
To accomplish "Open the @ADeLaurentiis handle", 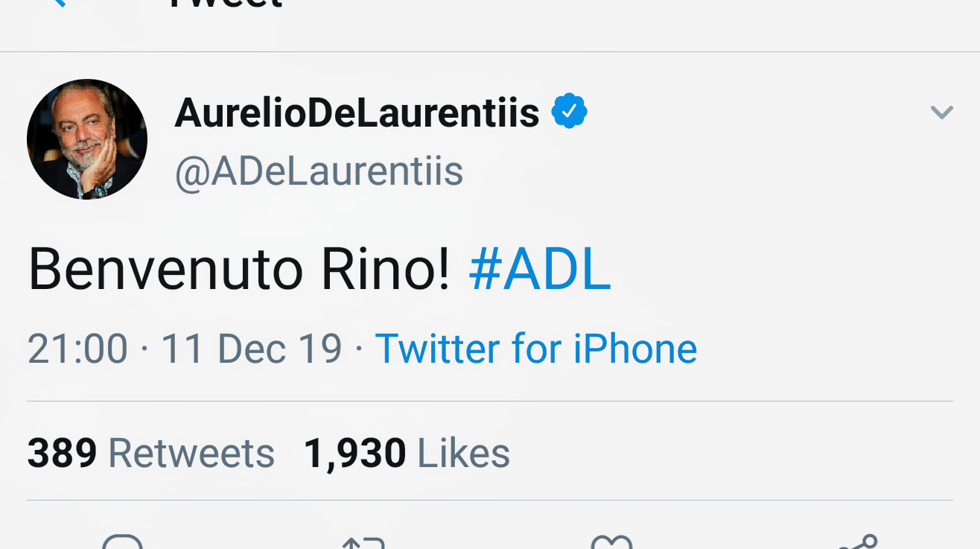I will (x=319, y=171).
